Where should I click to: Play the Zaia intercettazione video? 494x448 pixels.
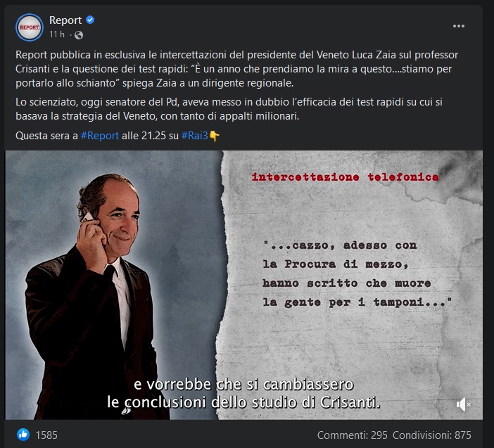click(243, 285)
